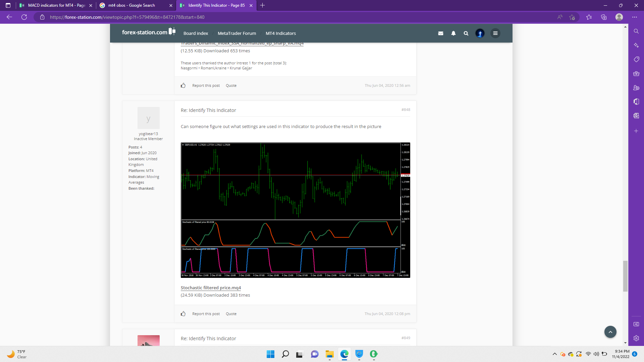
Task: Open the notifications bell icon
Action: tap(453, 33)
